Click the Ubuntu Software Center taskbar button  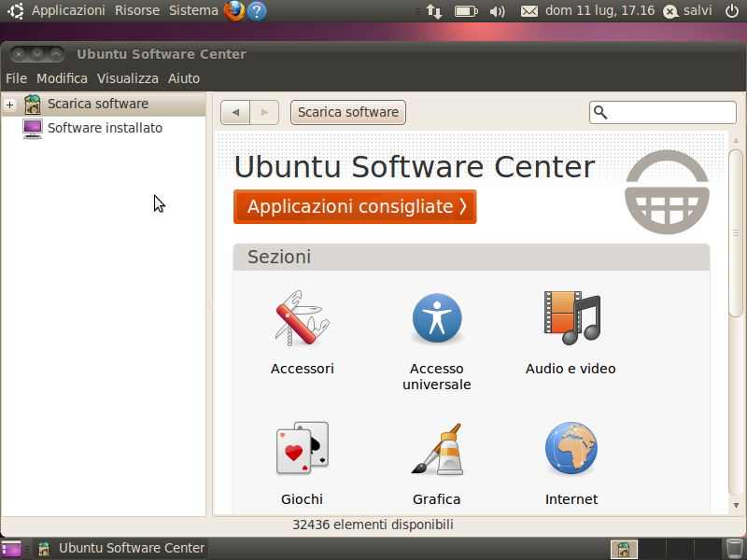tap(121, 549)
